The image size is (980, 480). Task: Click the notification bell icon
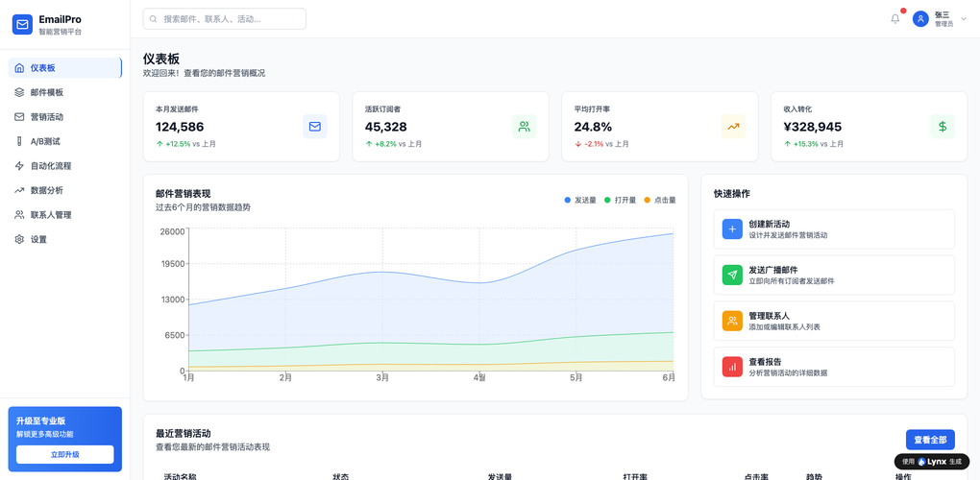click(895, 18)
